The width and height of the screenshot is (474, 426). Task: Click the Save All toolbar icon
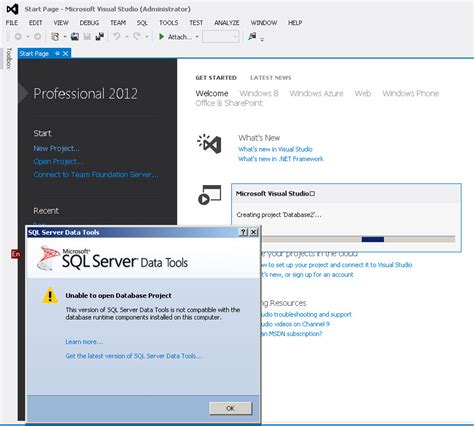100,37
